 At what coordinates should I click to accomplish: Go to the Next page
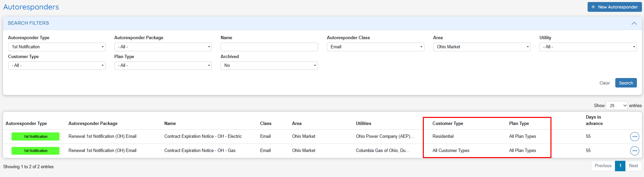coord(633,166)
